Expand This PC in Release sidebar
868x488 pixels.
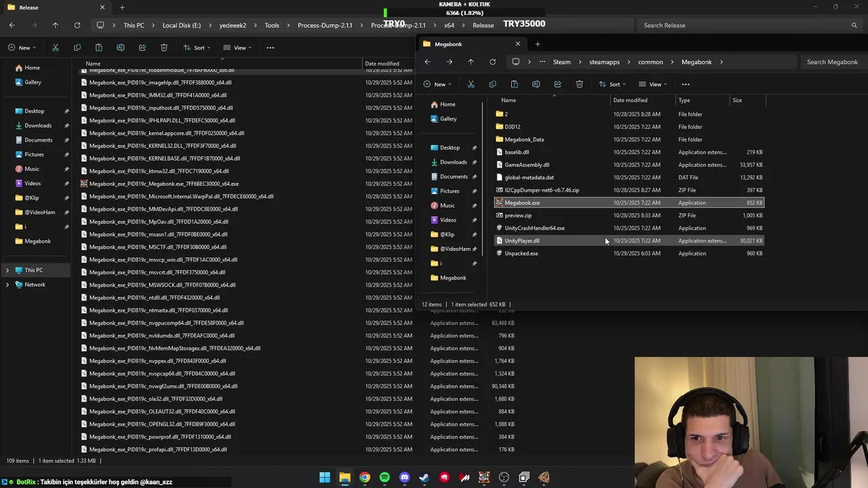click(7, 270)
